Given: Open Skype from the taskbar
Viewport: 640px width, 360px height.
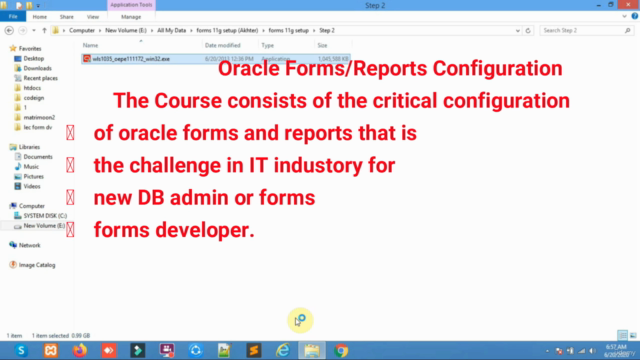Looking at the screenshot, I should pyautogui.click(x=21, y=350).
